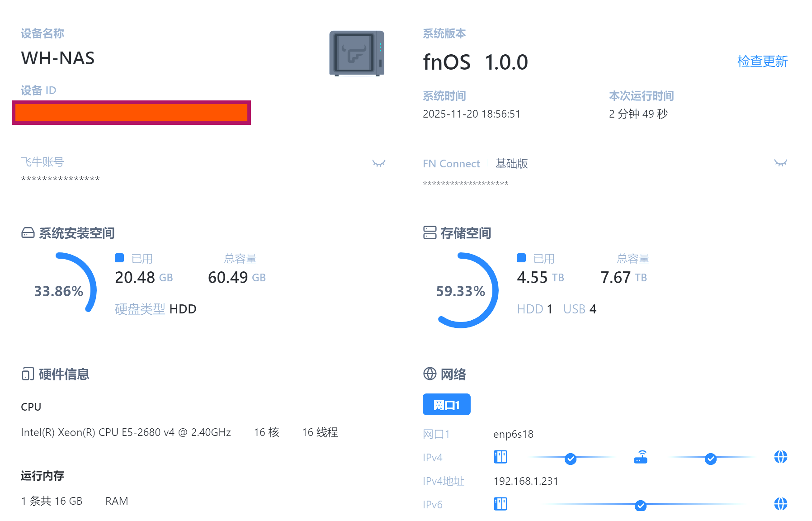Click the 33.86% system space usage ring
The image size is (812, 521).
[x=59, y=291]
